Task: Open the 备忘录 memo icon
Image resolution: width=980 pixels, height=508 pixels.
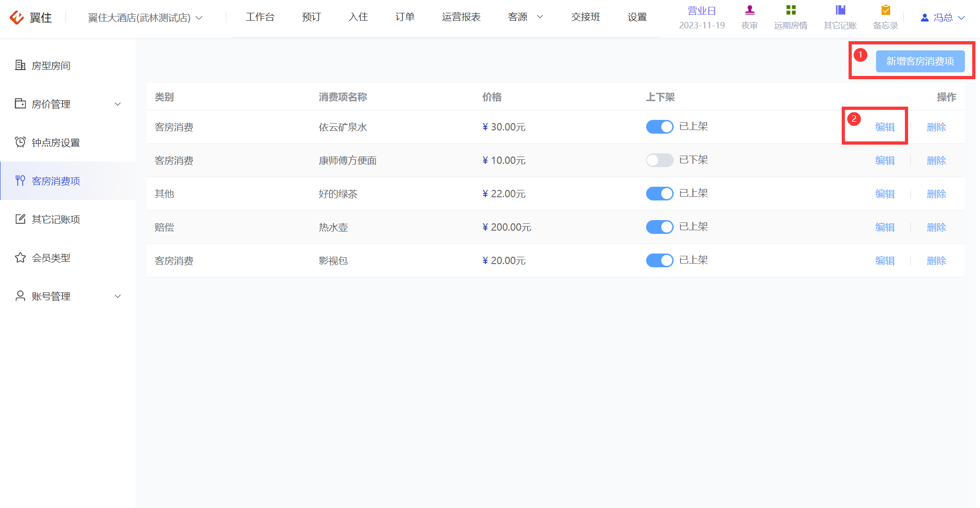Action: tap(886, 10)
